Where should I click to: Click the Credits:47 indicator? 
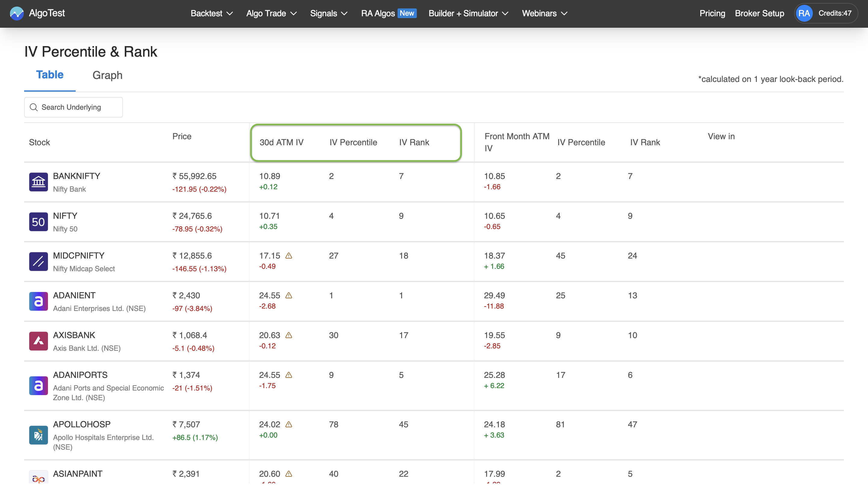point(835,13)
